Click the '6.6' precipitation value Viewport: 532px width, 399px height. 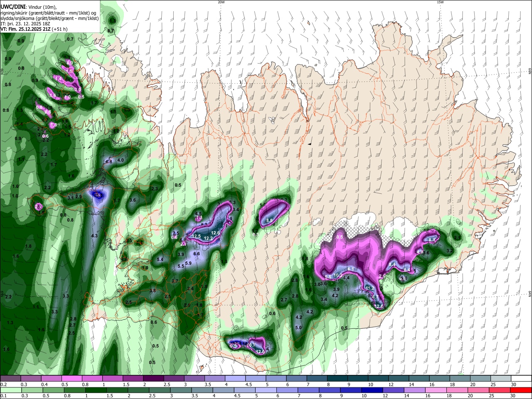pos(197,254)
